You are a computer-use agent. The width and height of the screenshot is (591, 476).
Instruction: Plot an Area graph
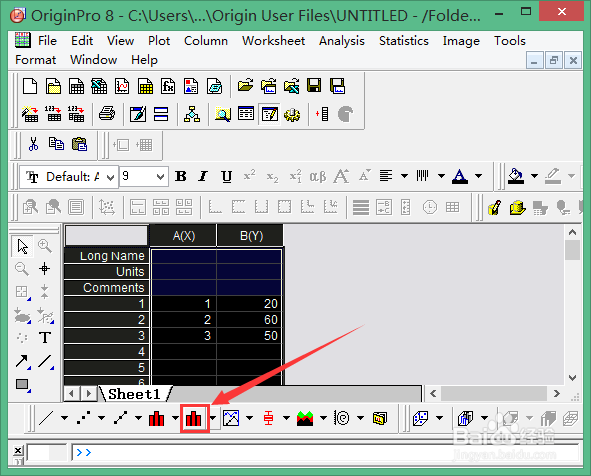point(305,418)
